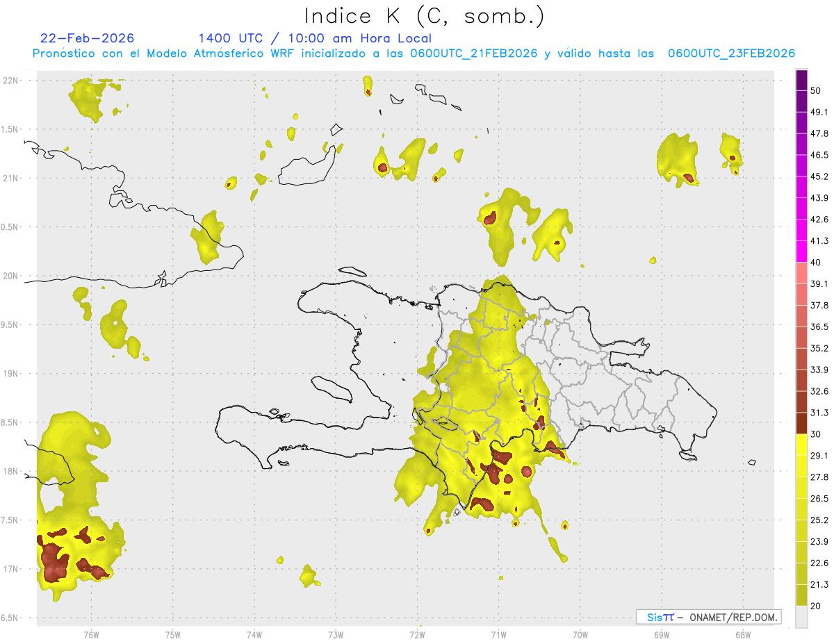
Task: Select the 68W longitude axis label
Action: point(742,634)
